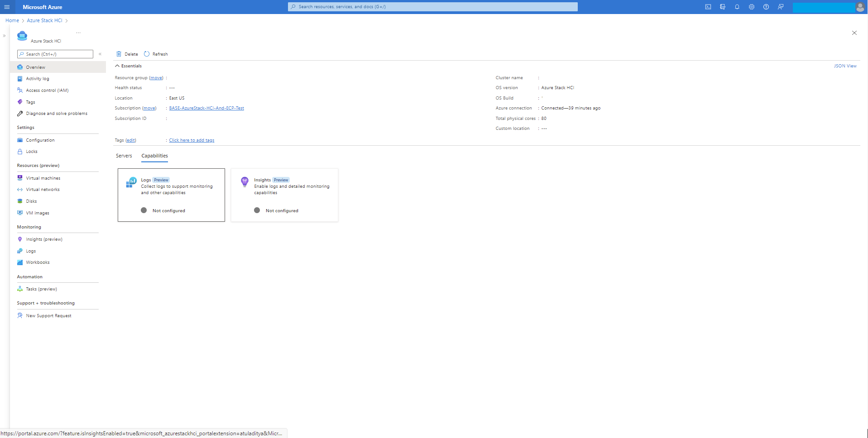Open the account avatar menu
The image size is (868, 438).
point(860,7)
